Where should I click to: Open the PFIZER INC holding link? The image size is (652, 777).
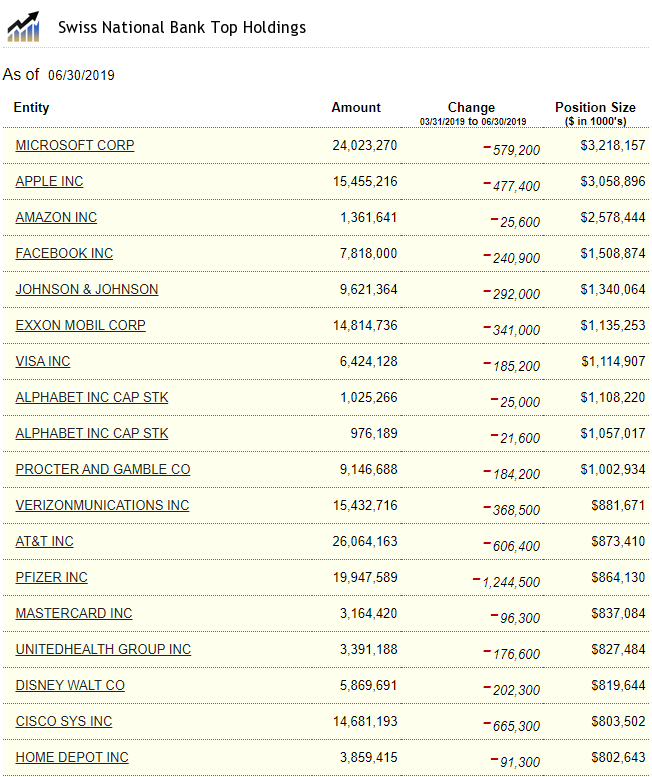(x=51, y=577)
